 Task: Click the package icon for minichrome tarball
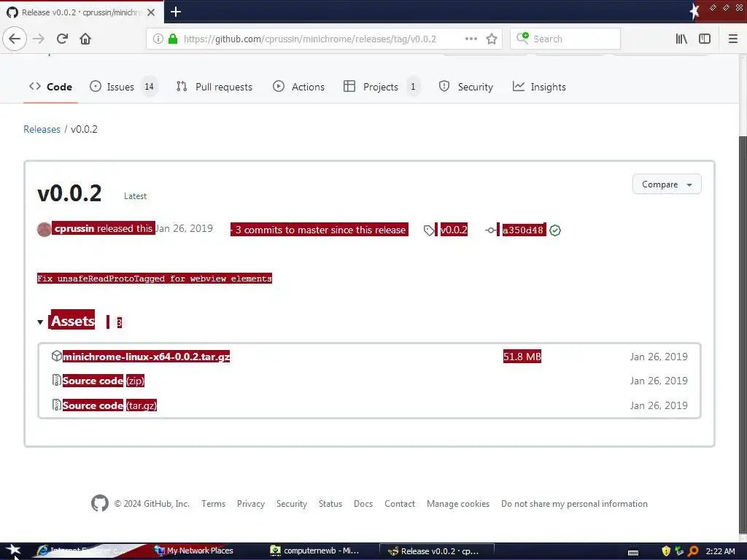click(56, 356)
